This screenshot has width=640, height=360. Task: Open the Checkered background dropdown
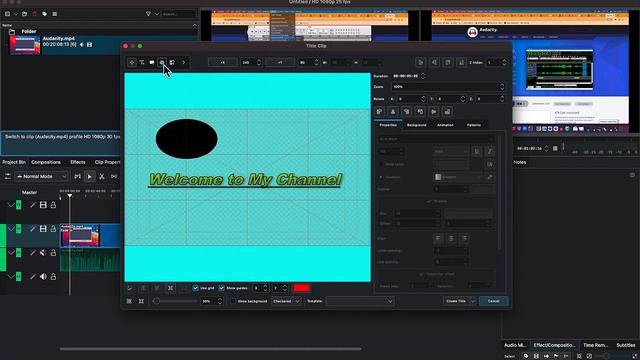tap(286, 301)
